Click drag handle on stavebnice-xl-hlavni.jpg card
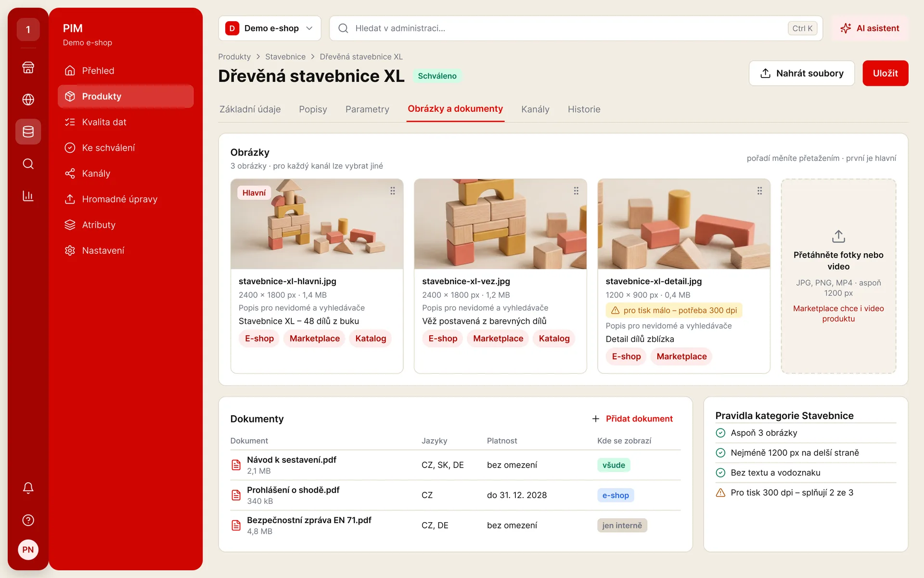The image size is (924, 578). tap(393, 191)
